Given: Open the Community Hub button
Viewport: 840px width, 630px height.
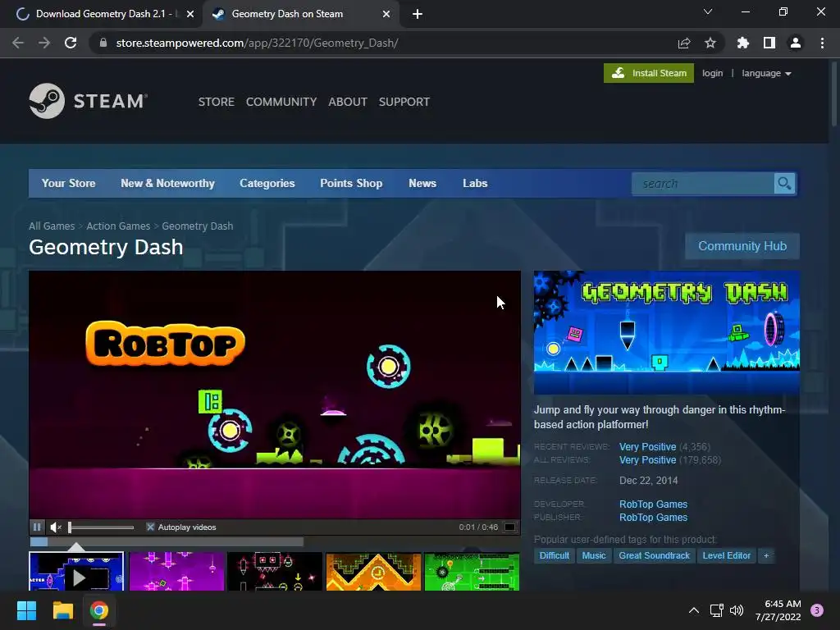Looking at the screenshot, I should [x=742, y=246].
